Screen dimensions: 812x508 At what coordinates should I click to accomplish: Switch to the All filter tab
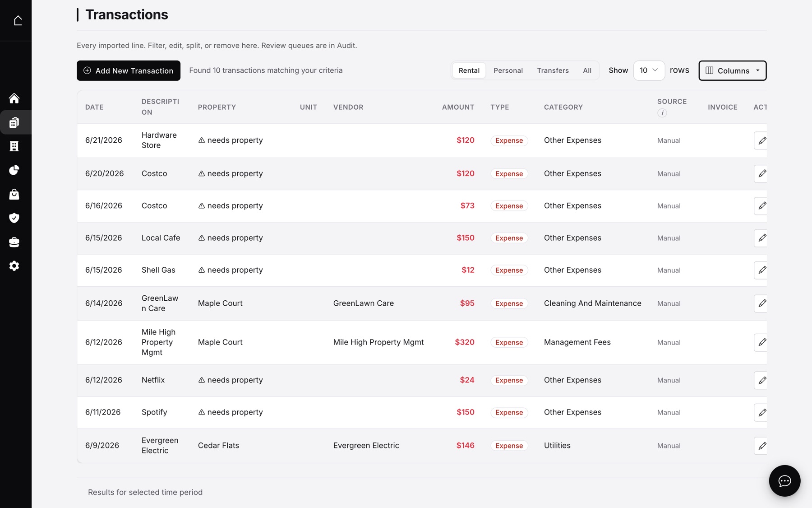pos(587,70)
